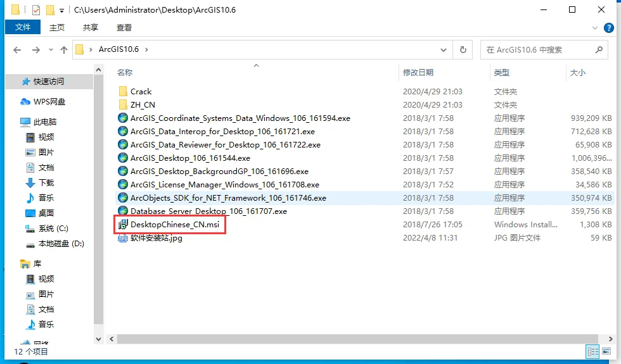Expand the ribbon chevron
The image size is (621, 364).
(594, 28)
